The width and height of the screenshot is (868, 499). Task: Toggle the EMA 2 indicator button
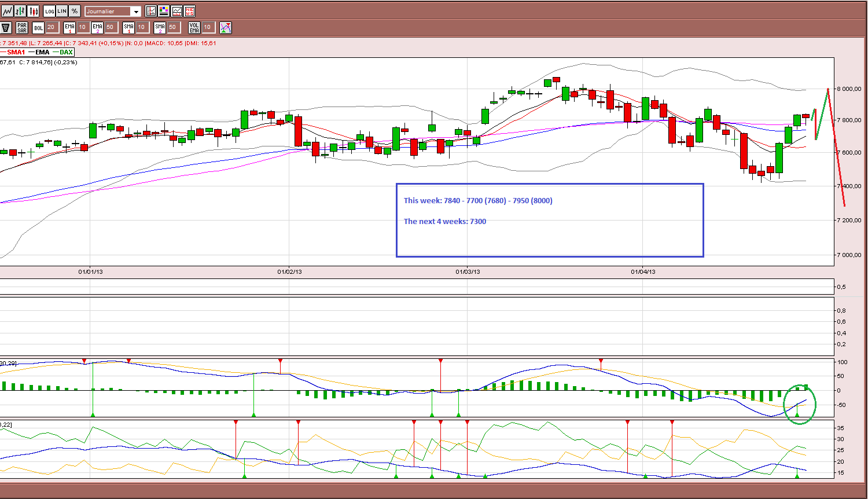coord(97,27)
